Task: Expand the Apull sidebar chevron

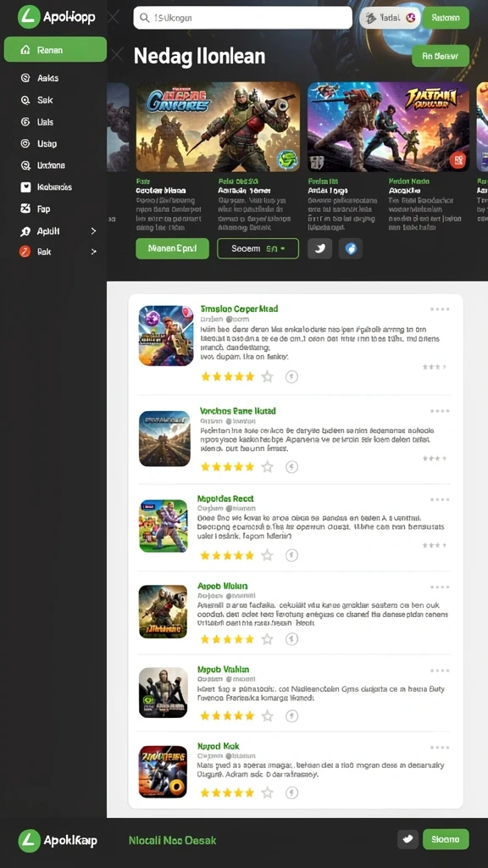Action: pyautogui.click(x=93, y=231)
